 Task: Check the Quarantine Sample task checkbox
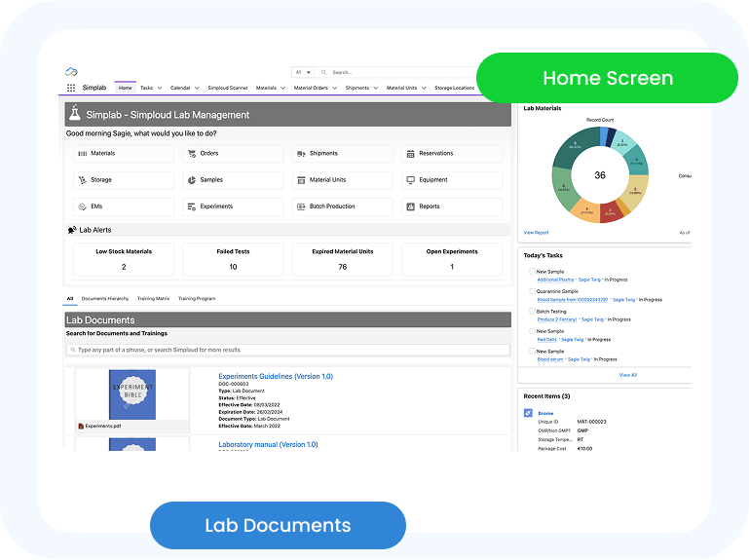pos(531,291)
